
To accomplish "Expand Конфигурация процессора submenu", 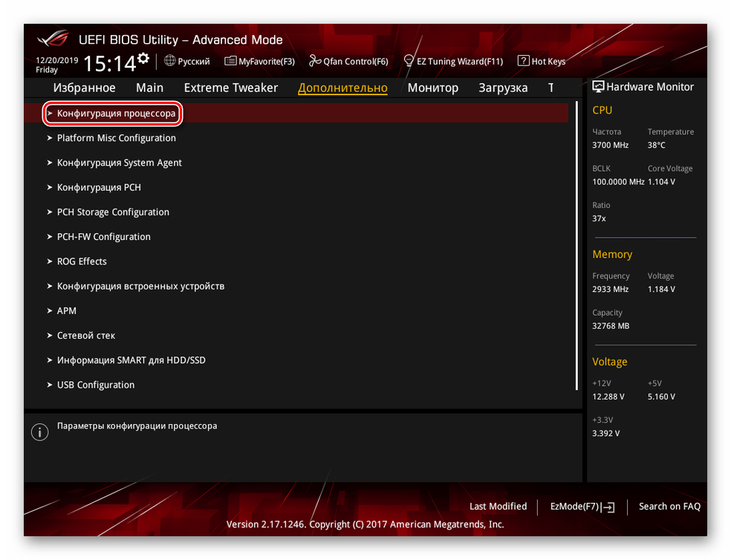I will click(x=116, y=114).
